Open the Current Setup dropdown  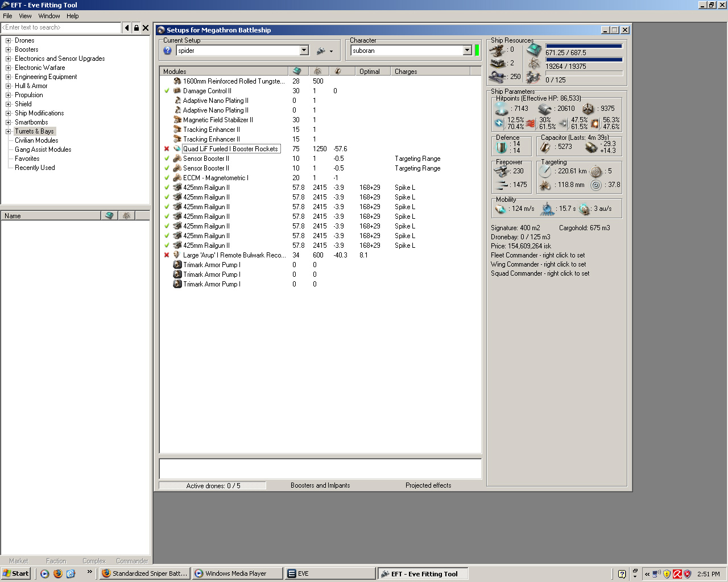click(x=304, y=51)
